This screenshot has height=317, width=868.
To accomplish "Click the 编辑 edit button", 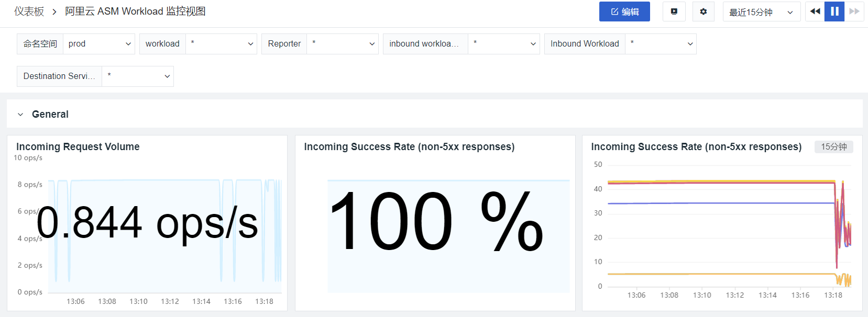I will point(624,12).
